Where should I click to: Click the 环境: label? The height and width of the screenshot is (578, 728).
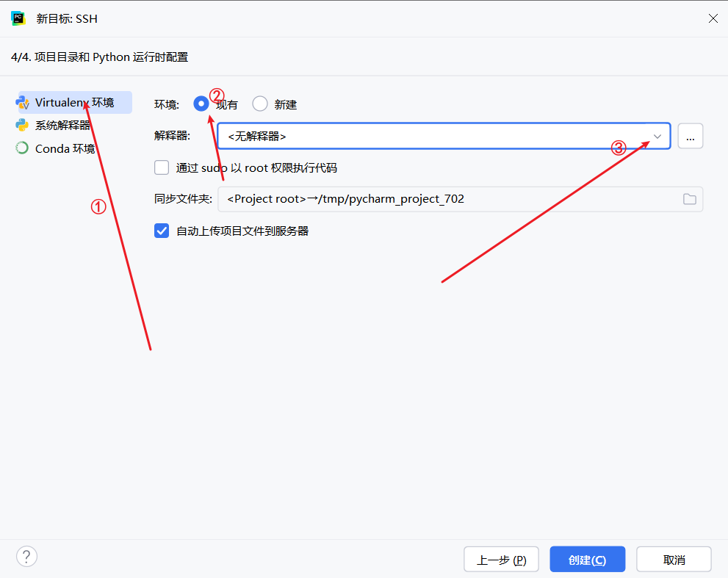pyautogui.click(x=167, y=104)
